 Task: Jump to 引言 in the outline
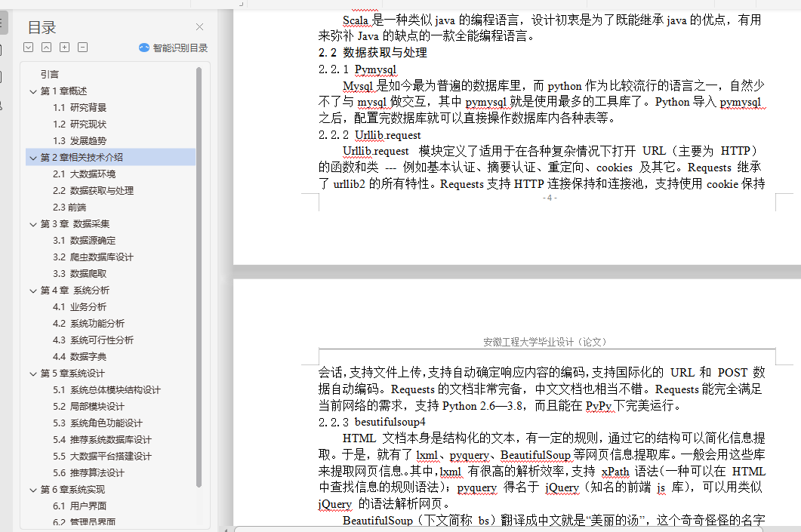(x=50, y=75)
